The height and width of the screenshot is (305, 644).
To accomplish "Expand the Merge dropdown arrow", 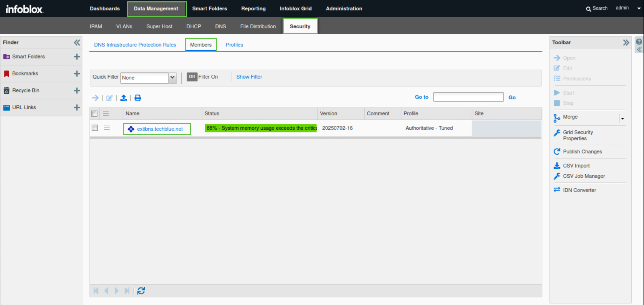I will 622,119.
